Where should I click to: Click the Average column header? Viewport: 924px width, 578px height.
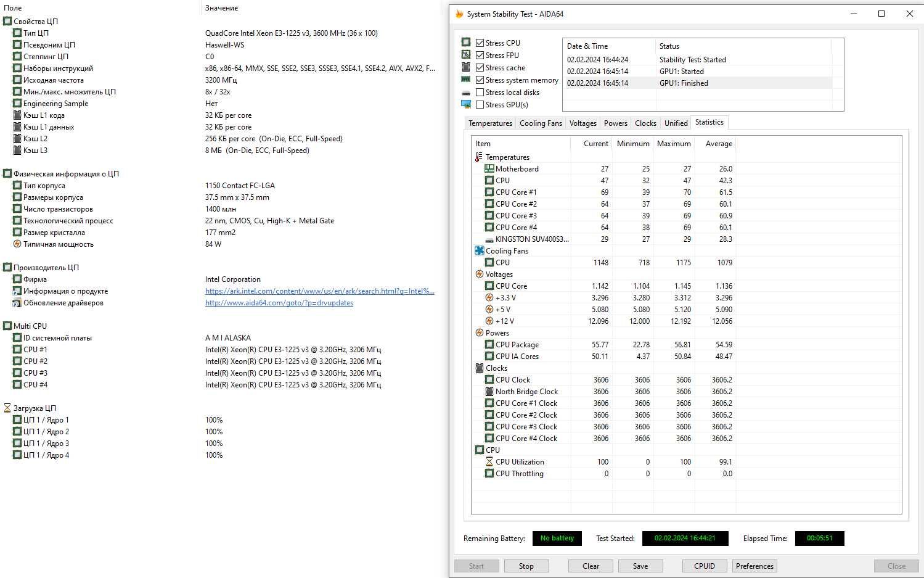click(x=715, y=144)
